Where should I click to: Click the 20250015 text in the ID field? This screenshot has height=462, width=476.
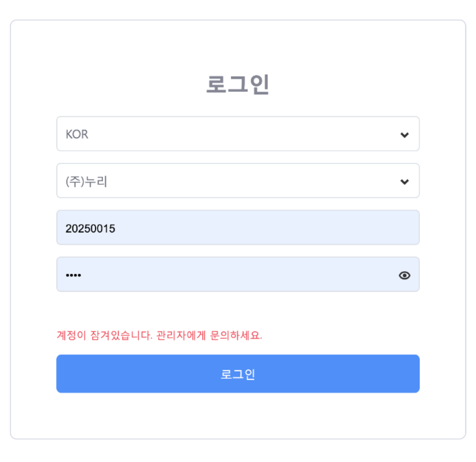click(x=90, y=228)
